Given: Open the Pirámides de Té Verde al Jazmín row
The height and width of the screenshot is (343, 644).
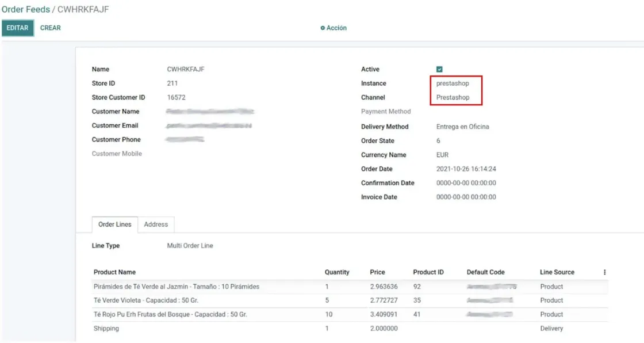Looking at the screenshot, I should pos(350,287).
